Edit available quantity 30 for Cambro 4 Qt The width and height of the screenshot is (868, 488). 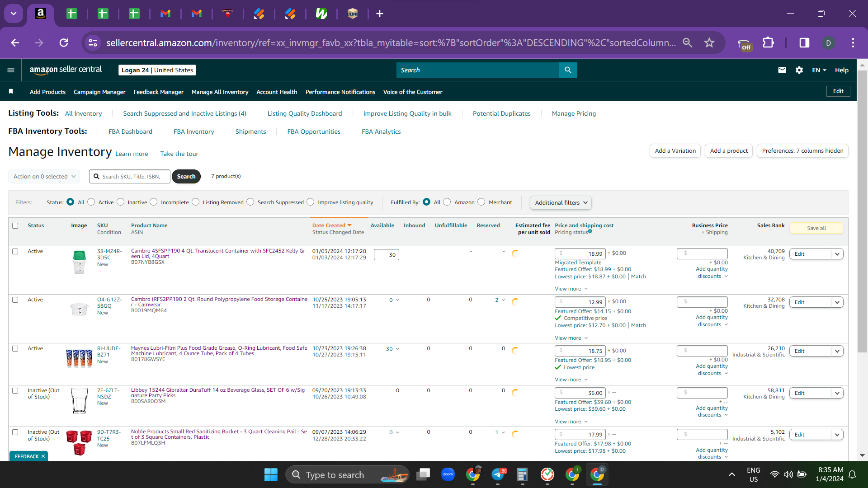[x=387, y=255]
